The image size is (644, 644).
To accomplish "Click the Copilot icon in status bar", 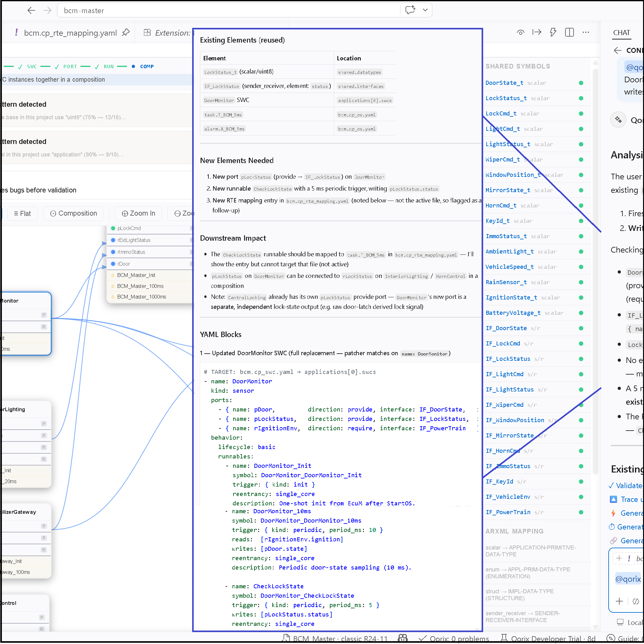I will point(403,638).
